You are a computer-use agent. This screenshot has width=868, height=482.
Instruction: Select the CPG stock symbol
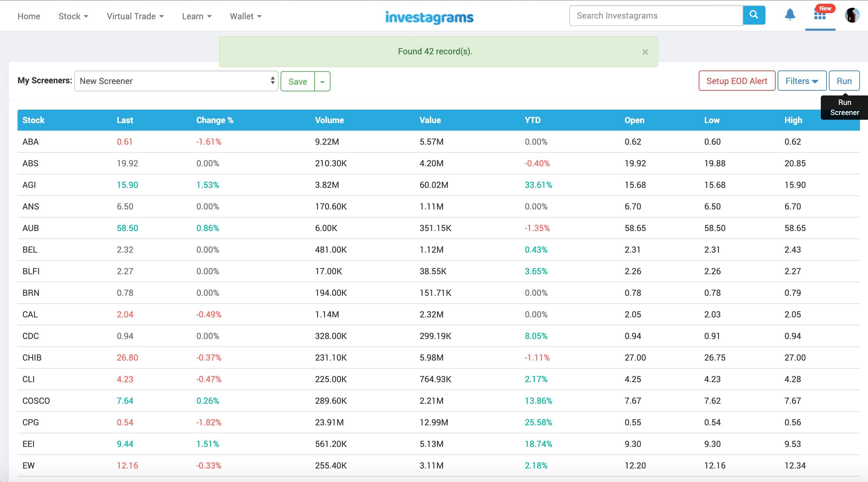click(30, 422)
